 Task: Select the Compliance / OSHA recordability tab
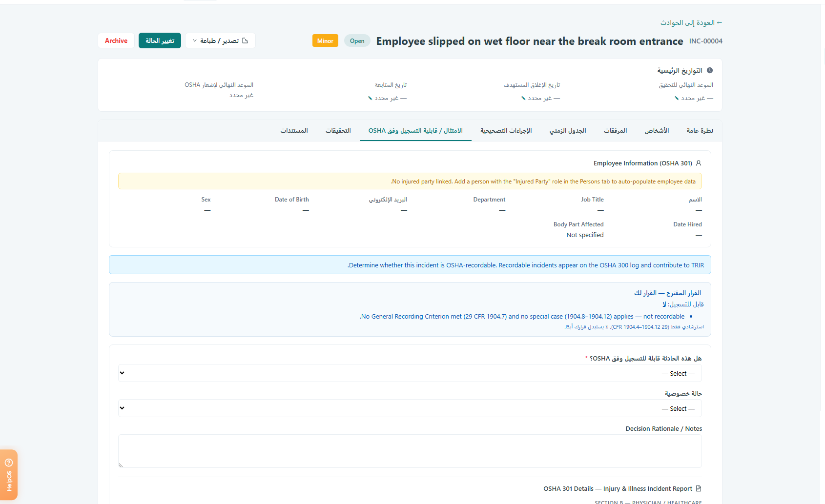coord(415,130)
